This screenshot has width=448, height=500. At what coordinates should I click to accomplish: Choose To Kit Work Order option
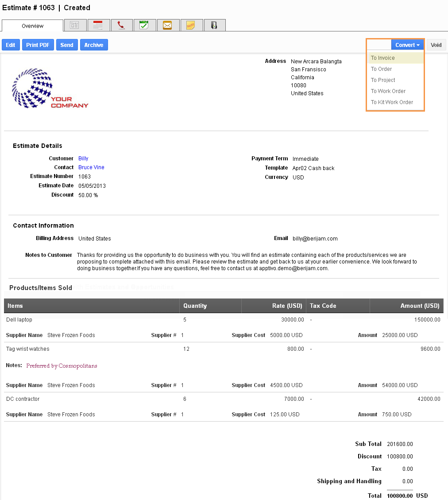[x=392, y=102]
